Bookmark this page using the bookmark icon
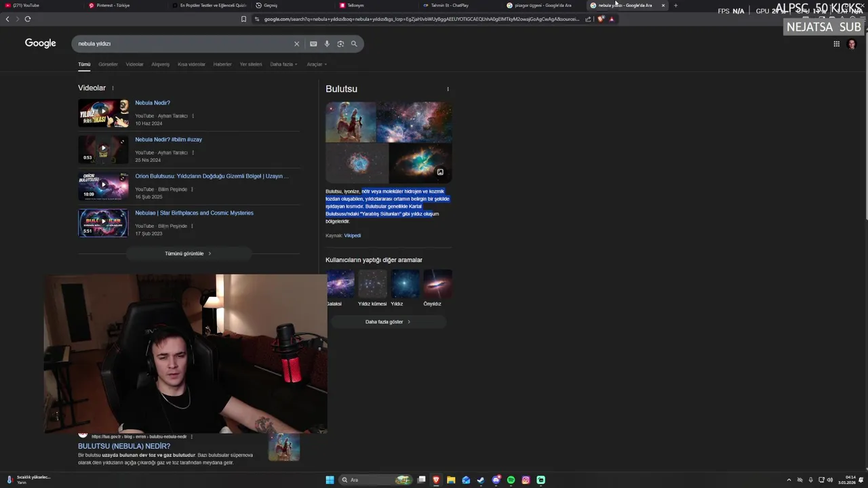Screen dimensions: 868x488 [243, 19]
